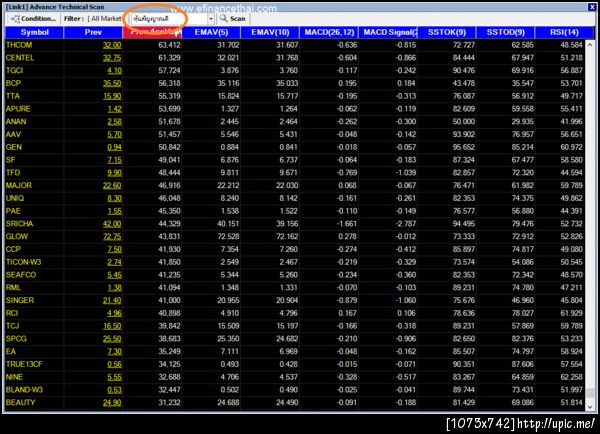Open CENTEL previous price link 32.75
Screen dimensions: 600x434
pos(112,58)
